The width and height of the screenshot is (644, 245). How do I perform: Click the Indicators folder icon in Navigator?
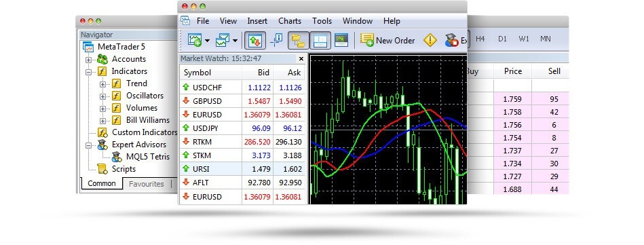pyautogui.click(x=102, y=71)
